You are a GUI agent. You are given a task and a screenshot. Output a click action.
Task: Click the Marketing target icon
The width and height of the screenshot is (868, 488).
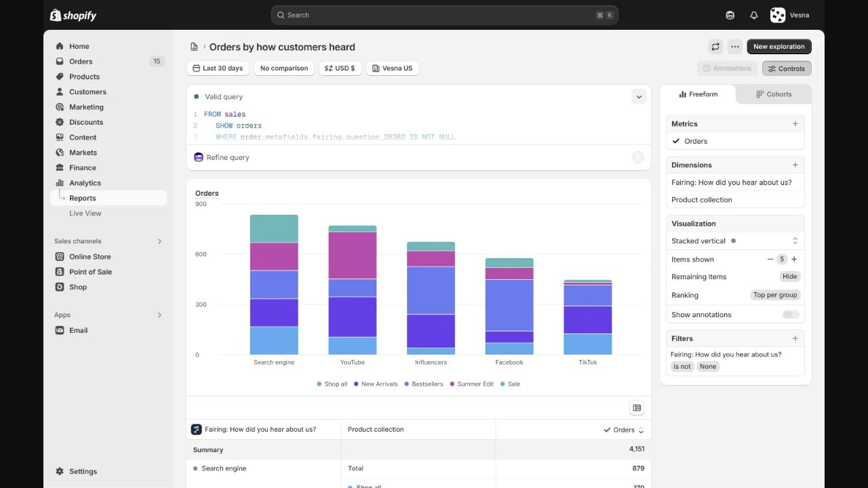click(60, 107)
